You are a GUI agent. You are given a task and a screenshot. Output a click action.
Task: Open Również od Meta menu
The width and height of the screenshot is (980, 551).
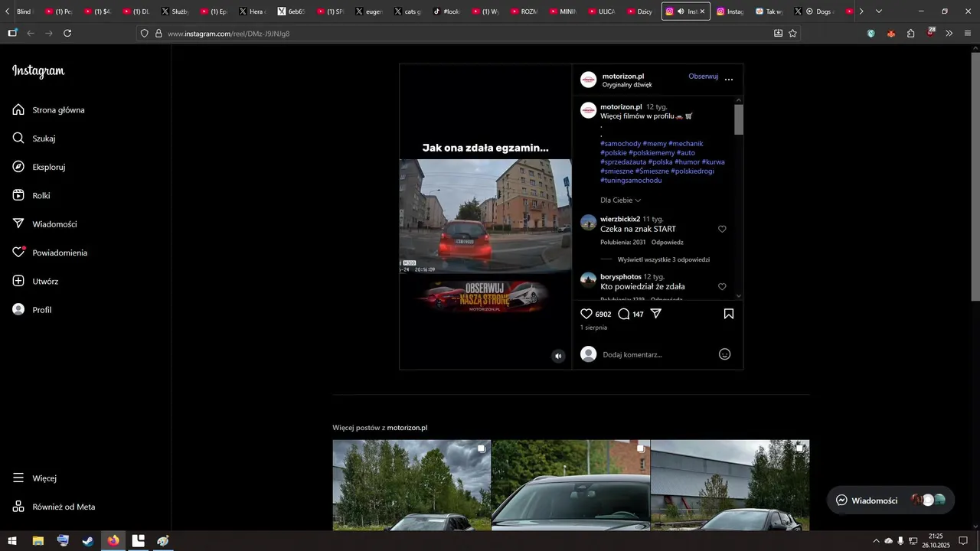[x=54, y=507]
